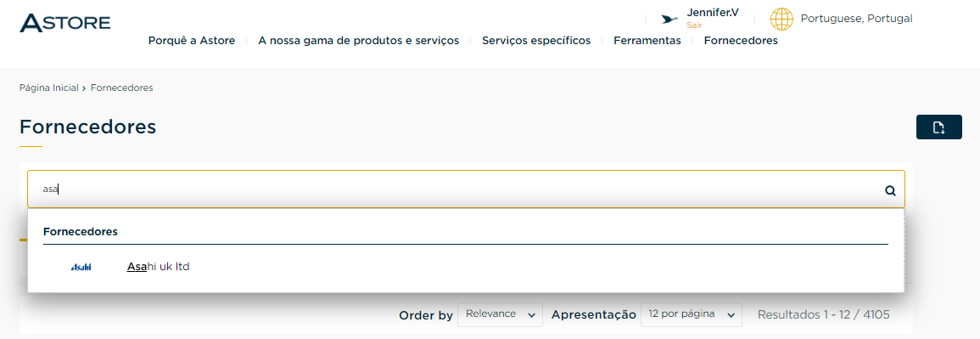
Task: Open the 12 por página dropdown
Action: click(692, 314)
